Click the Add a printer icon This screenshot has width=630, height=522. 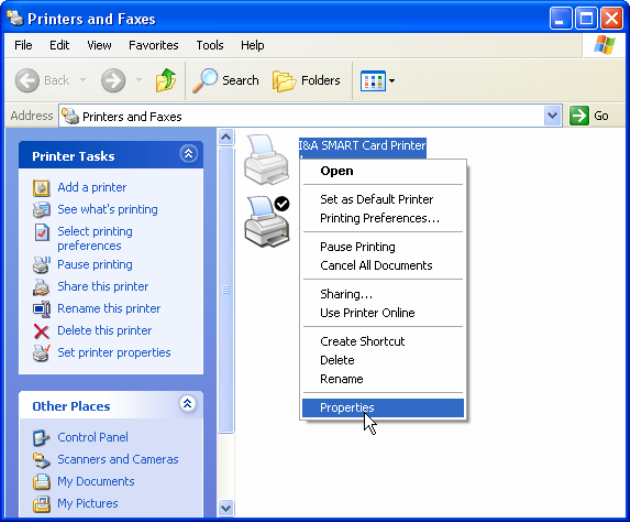41,188
